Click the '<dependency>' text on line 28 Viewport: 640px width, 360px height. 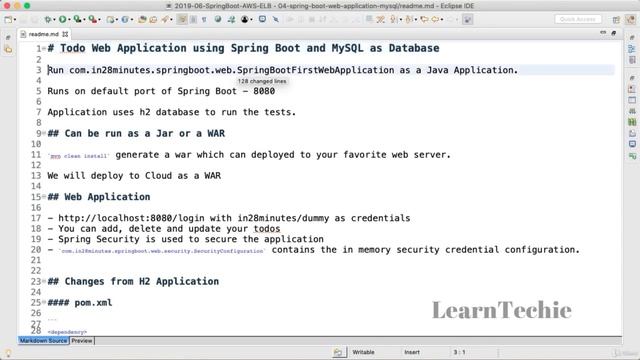click(67, 332)
